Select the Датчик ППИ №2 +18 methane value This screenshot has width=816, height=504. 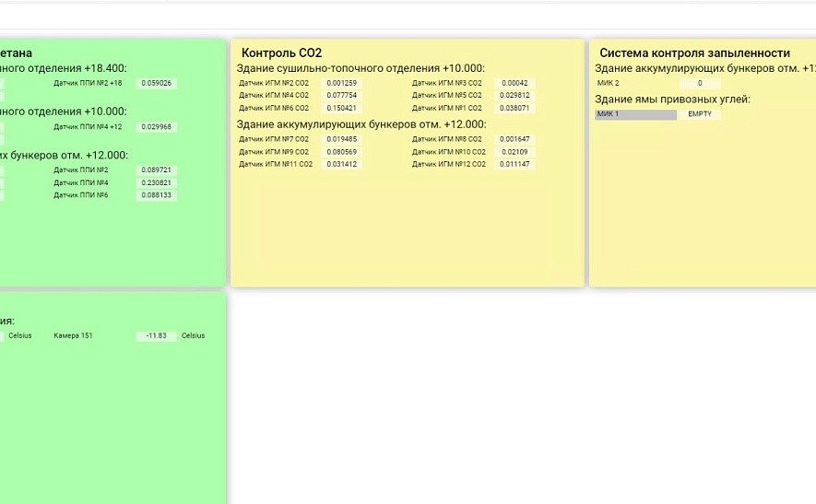click(156, 83)
